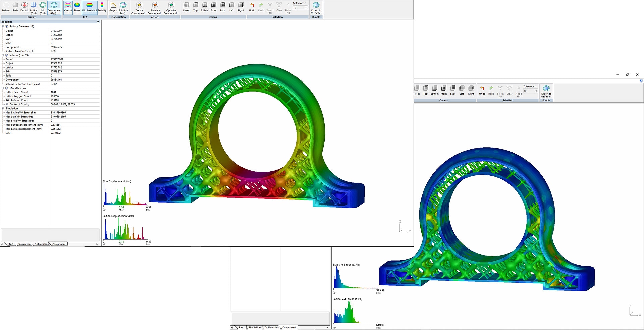The width and height of the screenshot is (644, 330).
Task: Switch to the Simulation tab
Action: point(24,244)
